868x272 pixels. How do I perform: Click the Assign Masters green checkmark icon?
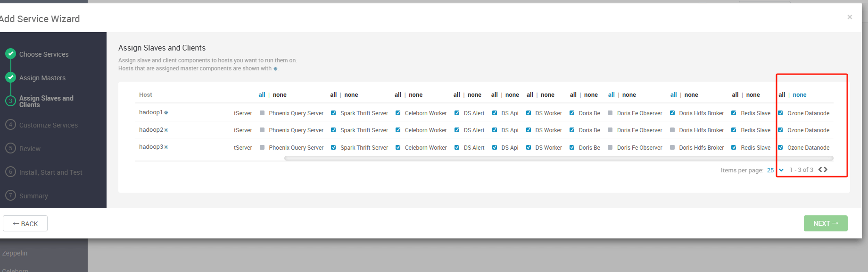click(x=10, y=77)
